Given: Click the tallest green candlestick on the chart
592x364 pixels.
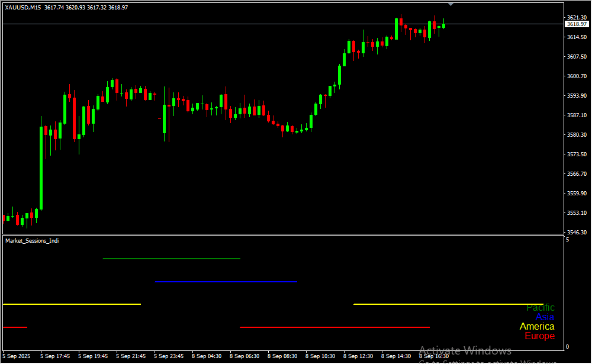Looking at the screenshot, I should click(41, 169).
